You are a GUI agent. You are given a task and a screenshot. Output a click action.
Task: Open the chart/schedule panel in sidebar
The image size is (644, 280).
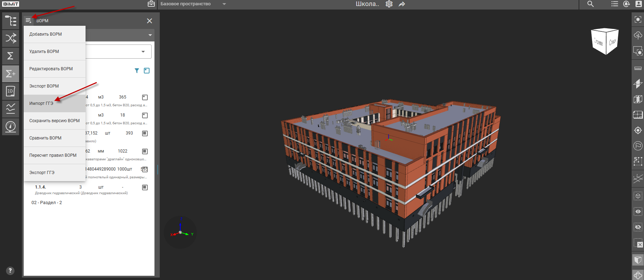tap(11, 109)
